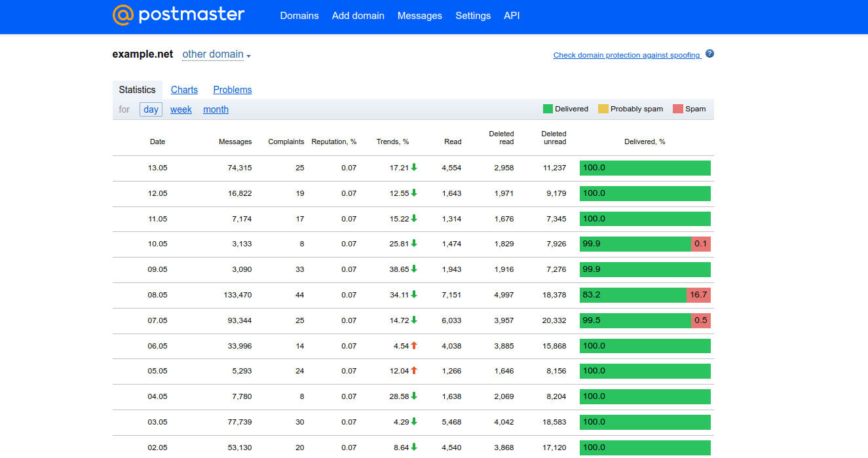Expand the 'other domain' dropdown
Image resolution: width=868 pixels, height=458 pixels.
pos(216,54)
